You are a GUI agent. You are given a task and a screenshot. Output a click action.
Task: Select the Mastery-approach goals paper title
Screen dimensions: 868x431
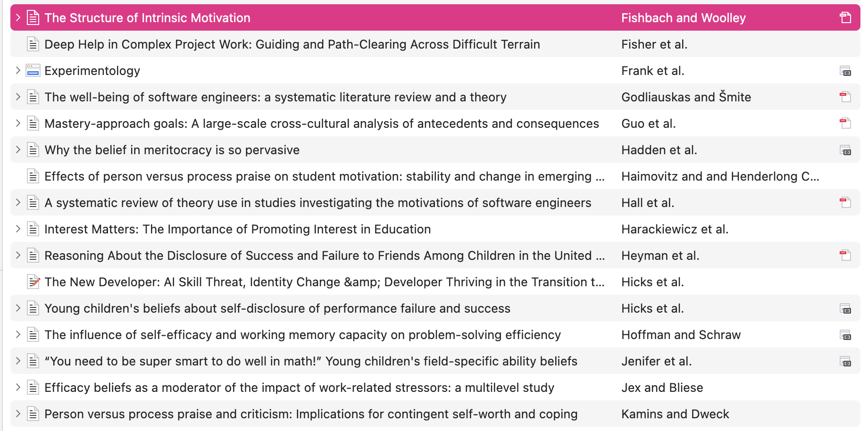pos(321,124)
